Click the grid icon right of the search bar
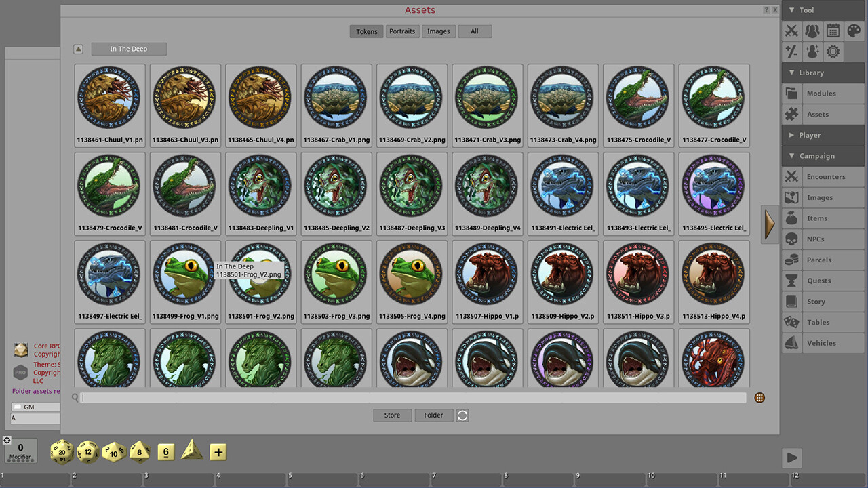The image size is (868, 488). coord(759,397)
